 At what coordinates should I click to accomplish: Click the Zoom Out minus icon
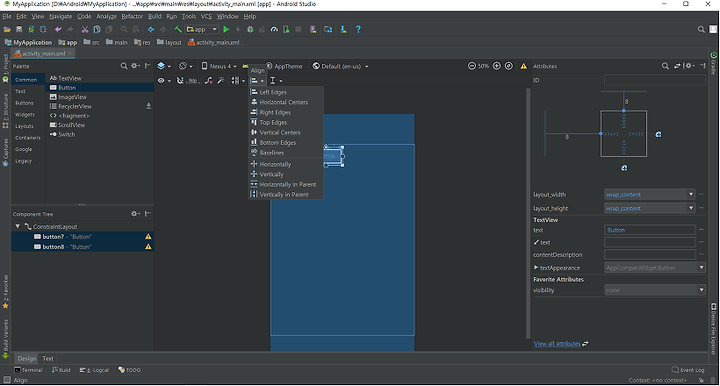coord(472,66)
